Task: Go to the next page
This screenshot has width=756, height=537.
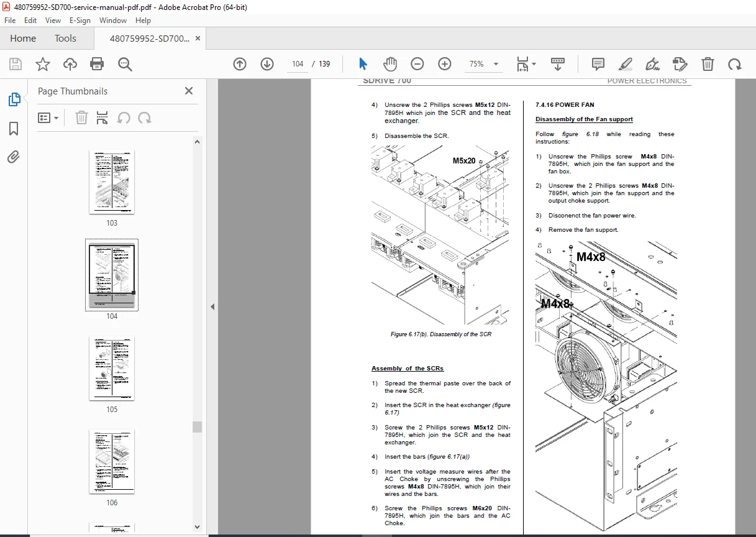Action: 267,64
